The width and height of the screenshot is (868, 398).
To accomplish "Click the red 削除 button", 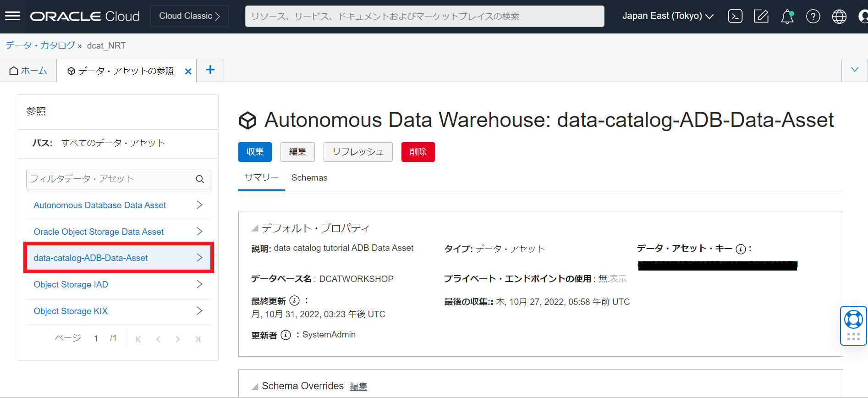I will click(x=418, y=152).
